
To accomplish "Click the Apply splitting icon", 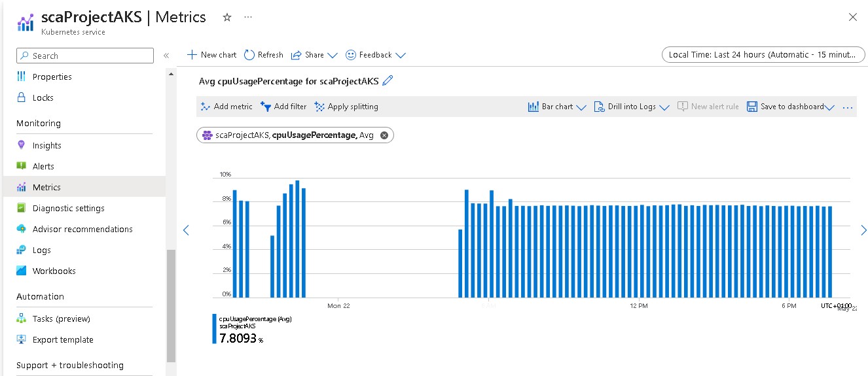I will [319, 107].
